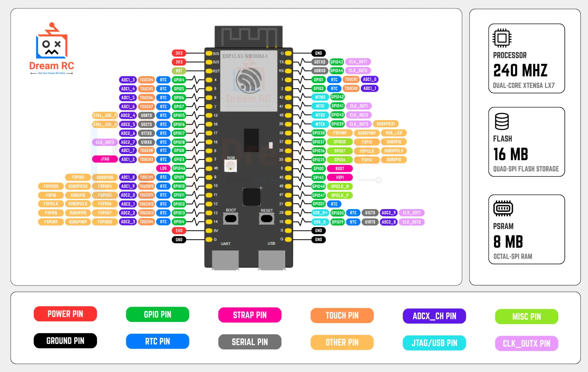Click the UART connector port on board
Screen dimensions: 588x372
225,260
